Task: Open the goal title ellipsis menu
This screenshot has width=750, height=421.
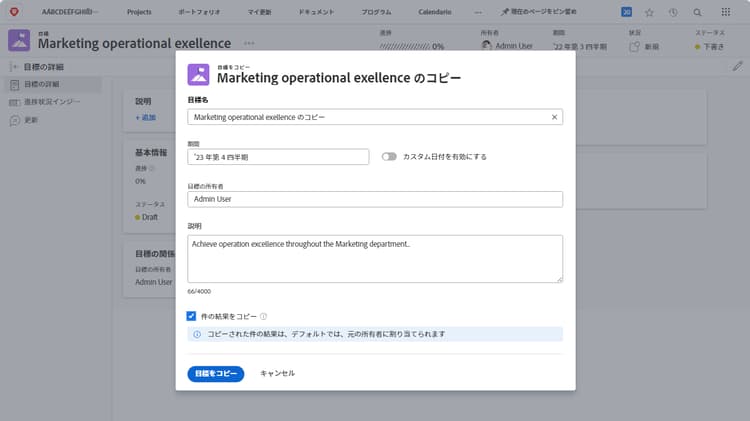Action: (x=249, y=43)
